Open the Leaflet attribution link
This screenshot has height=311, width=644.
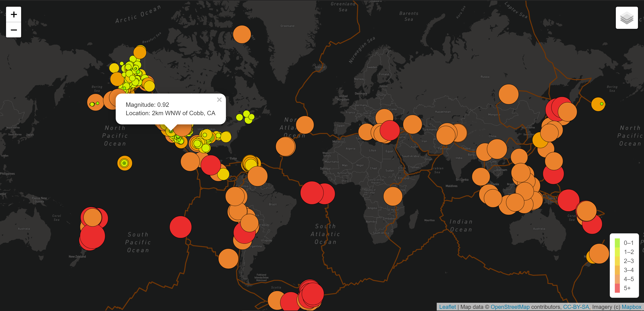(x=447, y=307)
